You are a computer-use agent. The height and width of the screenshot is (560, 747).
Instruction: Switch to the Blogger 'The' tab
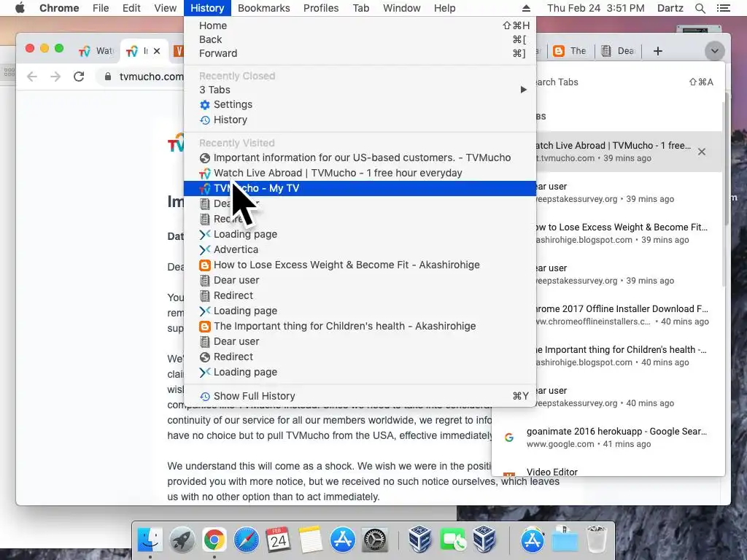pos(570,51)
